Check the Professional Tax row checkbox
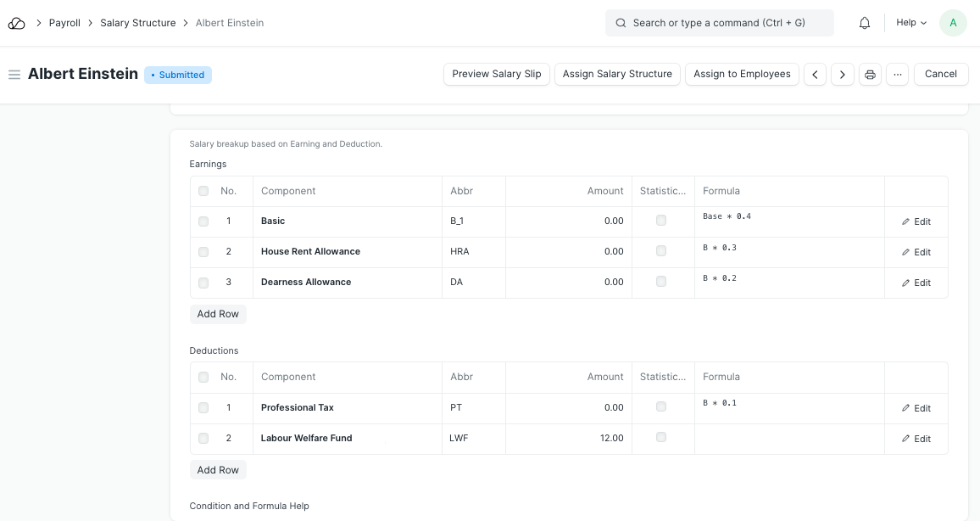 (x=203, y=408)
